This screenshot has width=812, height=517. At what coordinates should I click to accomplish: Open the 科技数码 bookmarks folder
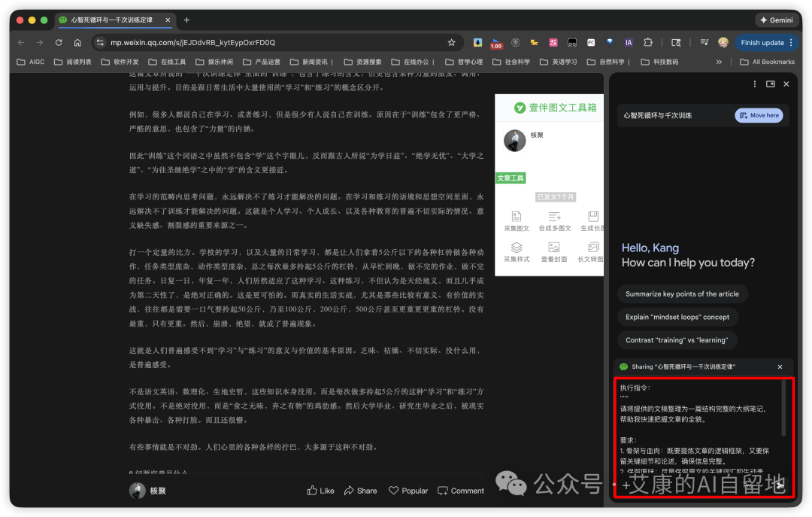659,62
